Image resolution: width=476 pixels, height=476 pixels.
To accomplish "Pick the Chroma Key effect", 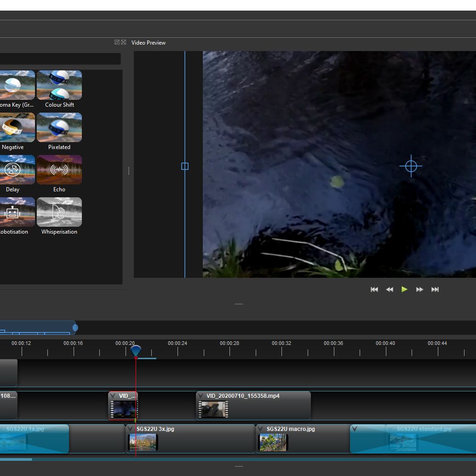I will (17, 86).
